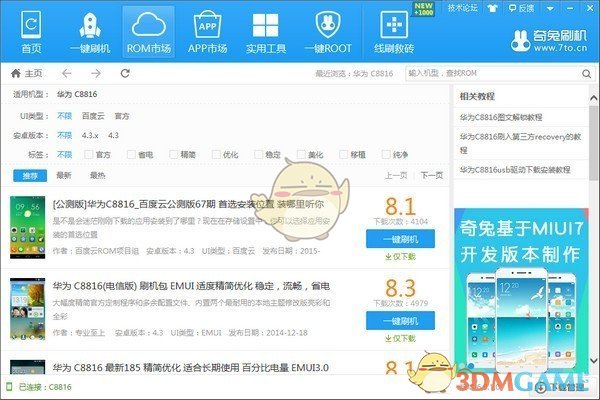Open the 反馈 feedback option
The height and width of the screenshot is (400, 600).
tap(521, 8)
